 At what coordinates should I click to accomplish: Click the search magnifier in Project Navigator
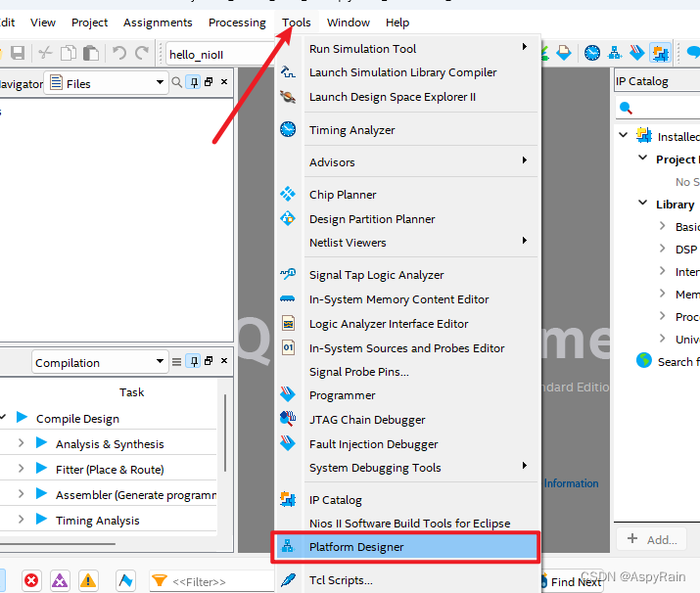(x=177, y=82)
